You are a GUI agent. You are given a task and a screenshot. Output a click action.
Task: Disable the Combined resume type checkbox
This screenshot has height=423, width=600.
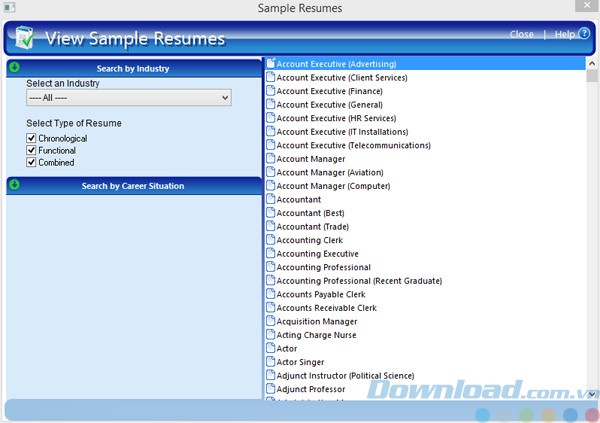click(32, 162)
